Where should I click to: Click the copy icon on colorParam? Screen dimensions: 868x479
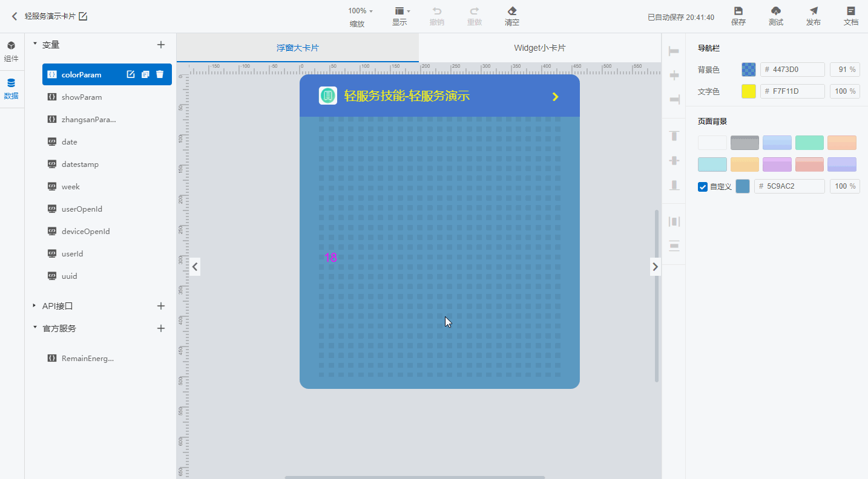(x=145, y=74)
